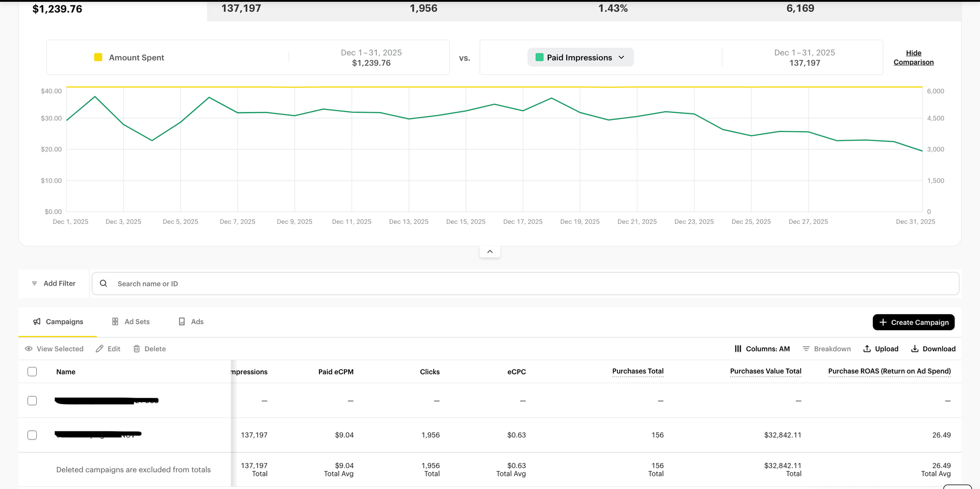Click the Create Campaign button
Viewport: 980px width, 489px height.
coord(913,322)
